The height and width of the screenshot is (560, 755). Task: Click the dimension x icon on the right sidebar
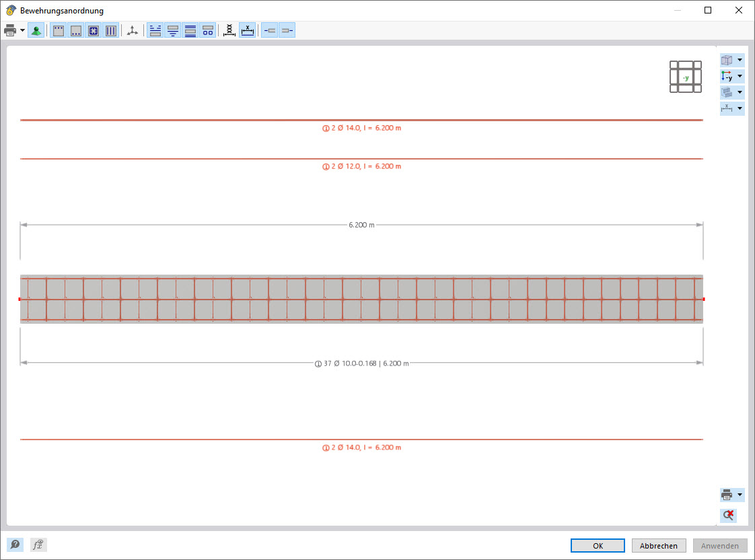coord(727,108)
